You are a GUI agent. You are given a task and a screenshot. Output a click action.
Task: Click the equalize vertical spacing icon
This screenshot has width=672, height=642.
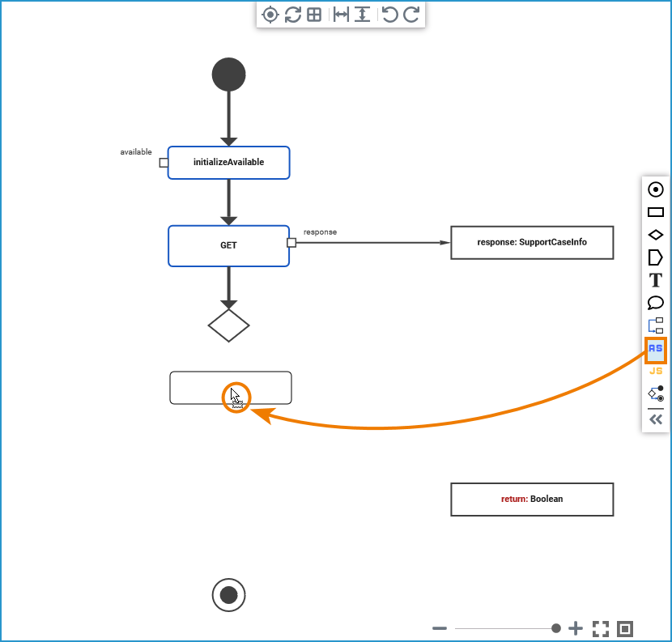[363, 15]
